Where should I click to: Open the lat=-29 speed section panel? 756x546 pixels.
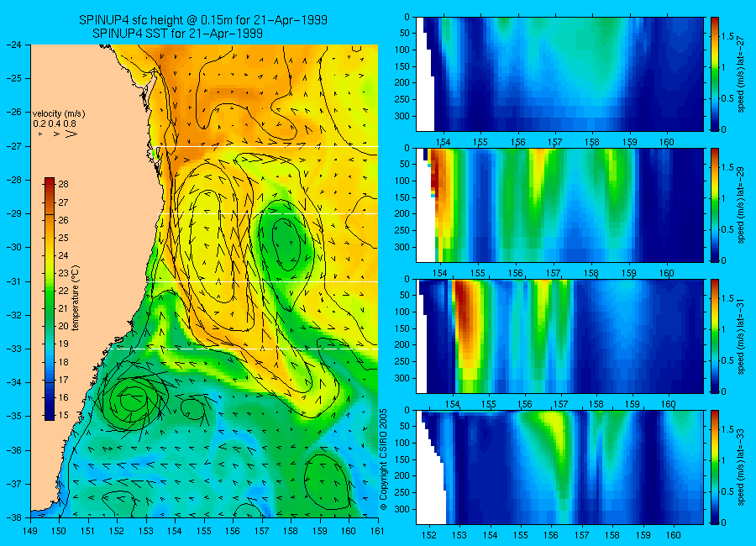tap(559, 206)
